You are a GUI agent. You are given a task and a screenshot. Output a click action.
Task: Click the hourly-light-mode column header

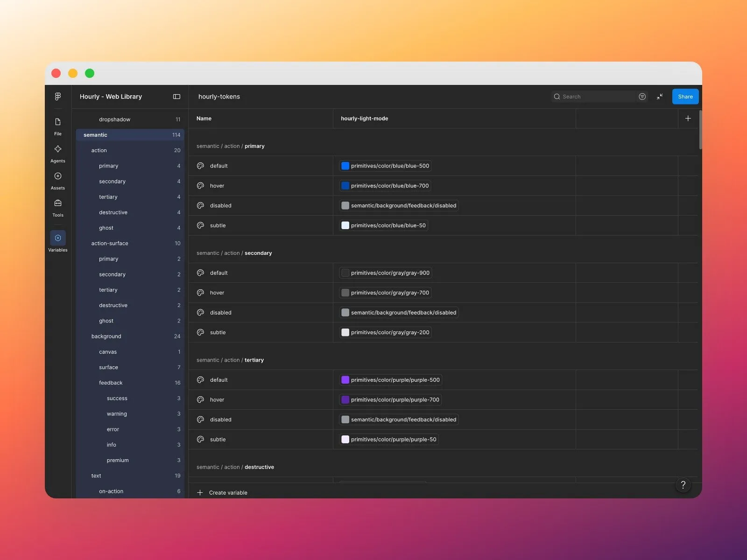[365, 119]
